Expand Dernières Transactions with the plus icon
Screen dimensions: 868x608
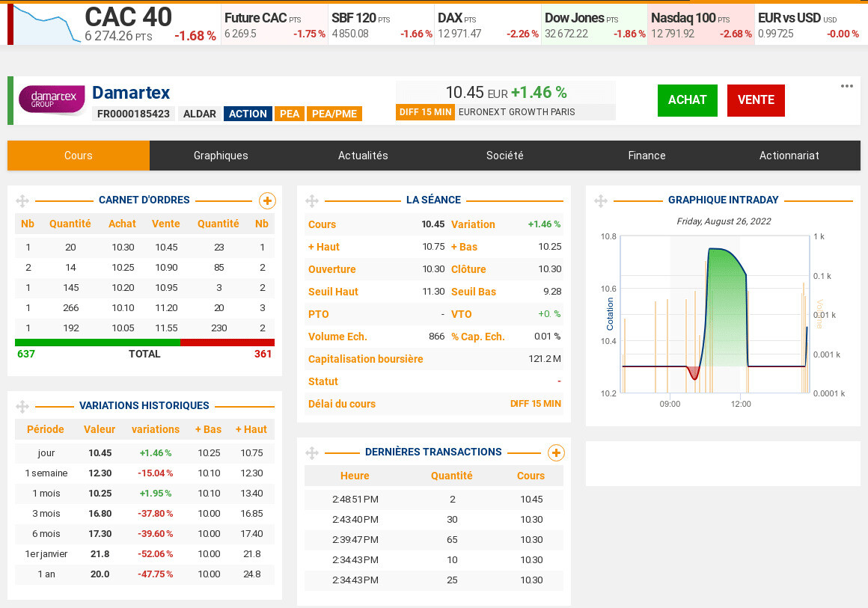click(x=556, y=453)
